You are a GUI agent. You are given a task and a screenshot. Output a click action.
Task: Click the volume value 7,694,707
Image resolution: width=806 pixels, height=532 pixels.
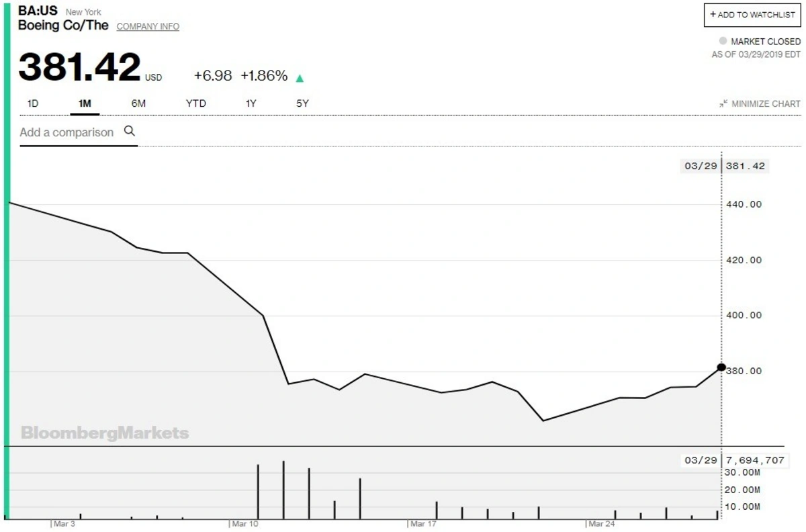click(755, 461)
